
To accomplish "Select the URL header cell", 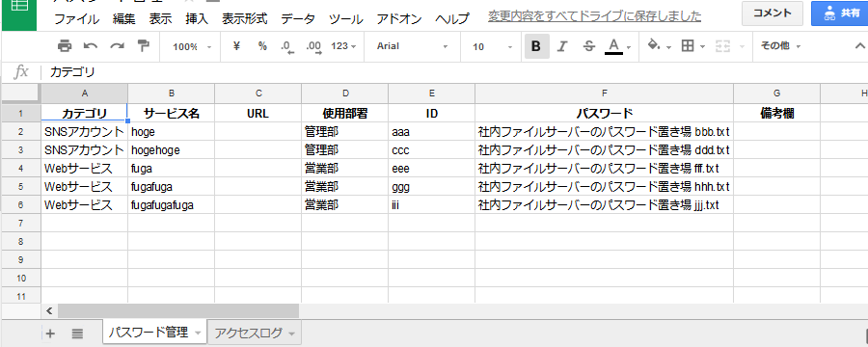I will [258, 114].
